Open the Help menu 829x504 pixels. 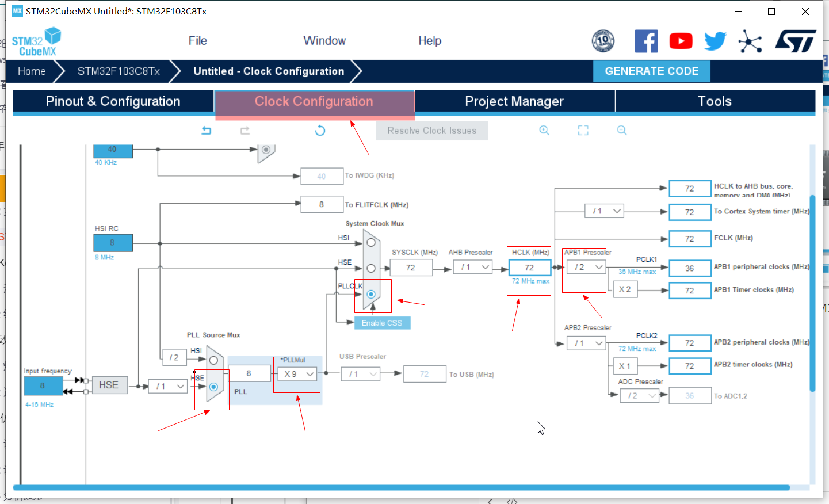pos(430,41)
